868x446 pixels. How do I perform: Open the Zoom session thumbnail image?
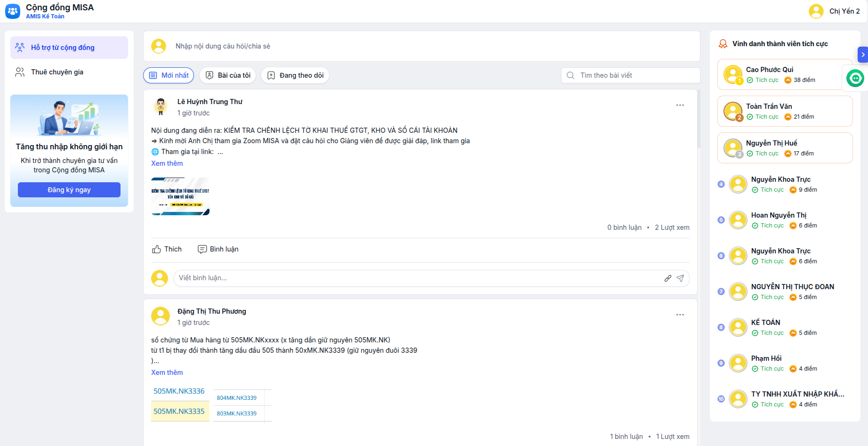point(180,196)
